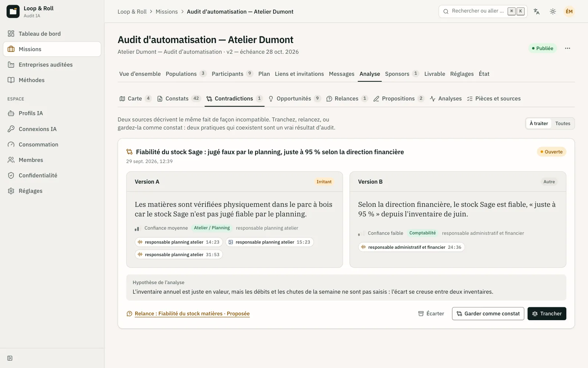The image size is (588, 368).
Task: Open the Relance : Fiabilité du stock matières link
Action: click(x=188, y=314)
